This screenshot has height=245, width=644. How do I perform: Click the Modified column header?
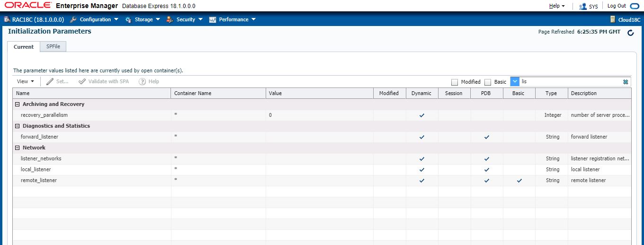tap(389, 93)
